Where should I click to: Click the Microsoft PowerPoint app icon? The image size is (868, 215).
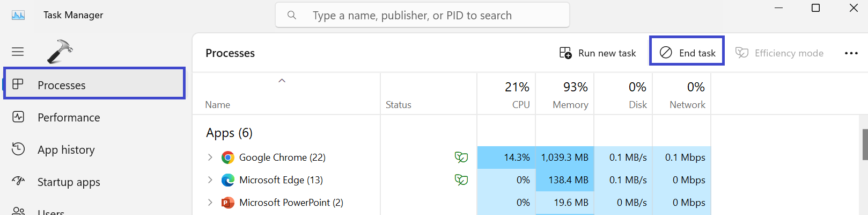(x=228, y=203)
